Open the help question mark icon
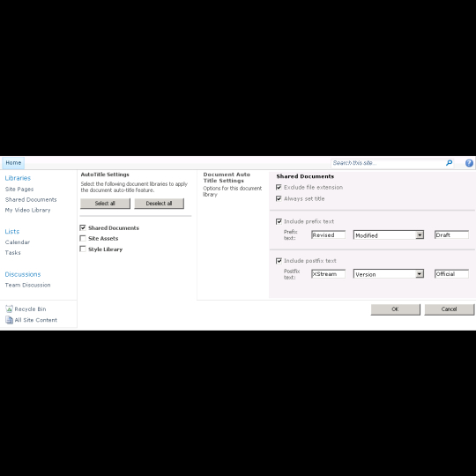 pos(469,163)
